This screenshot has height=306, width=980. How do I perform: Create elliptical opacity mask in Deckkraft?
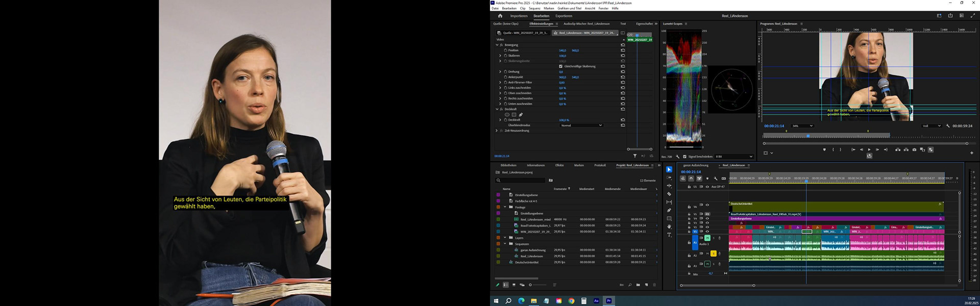507,115
